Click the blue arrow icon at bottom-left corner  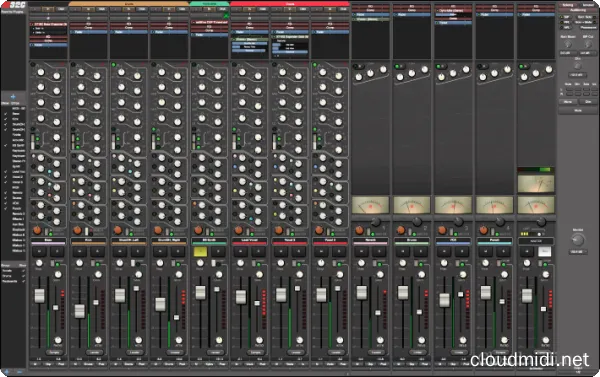[x=7, y=372]
